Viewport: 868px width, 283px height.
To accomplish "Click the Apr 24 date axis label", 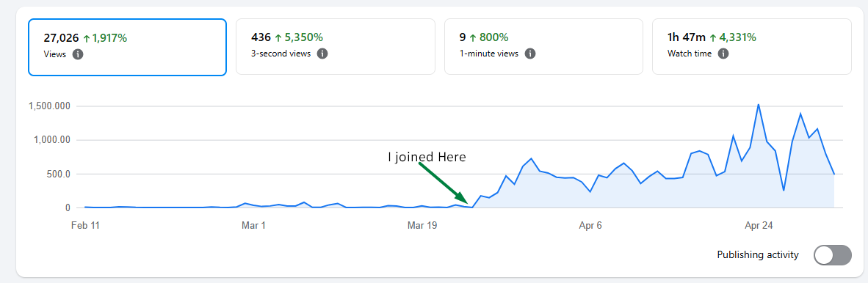I will (759, 226).
